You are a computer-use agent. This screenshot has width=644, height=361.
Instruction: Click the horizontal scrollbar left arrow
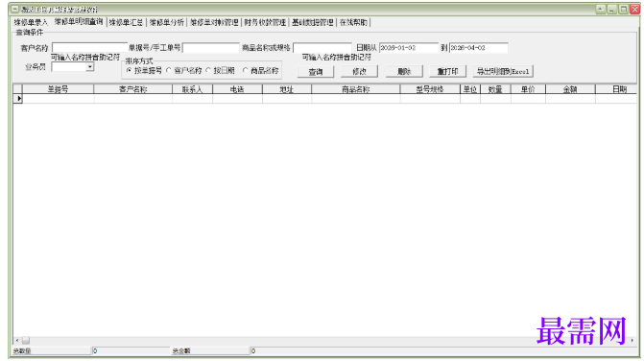[17, 341]
